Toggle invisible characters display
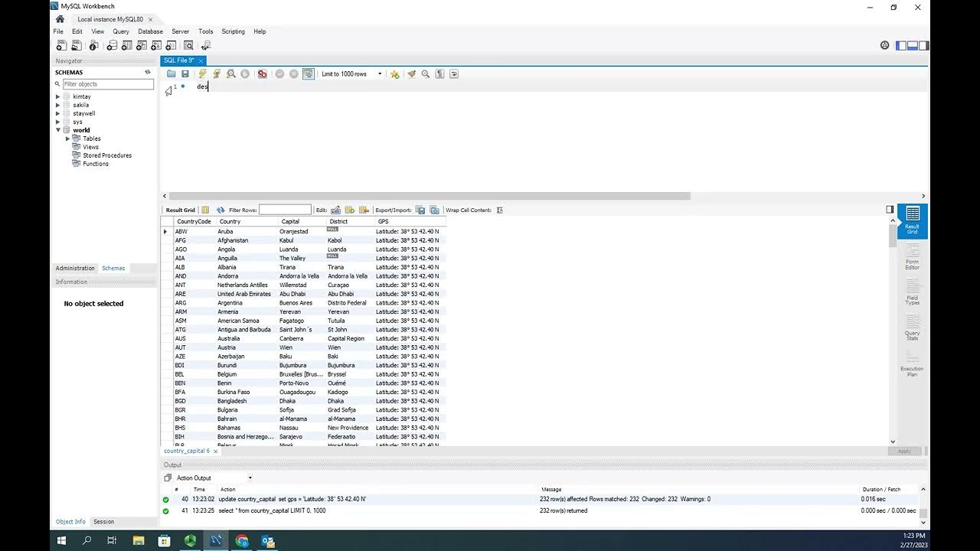Image resolution: width=980 pixels, height=551 pixels. [439, 74]
